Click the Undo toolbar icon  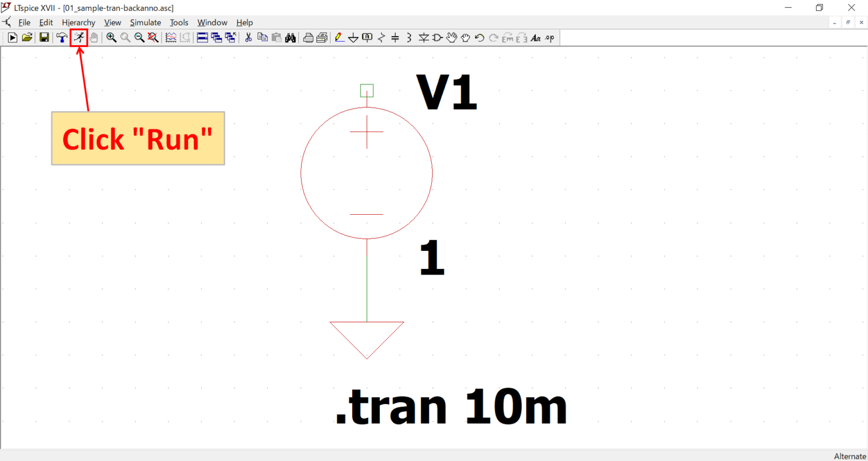[479, 37]
